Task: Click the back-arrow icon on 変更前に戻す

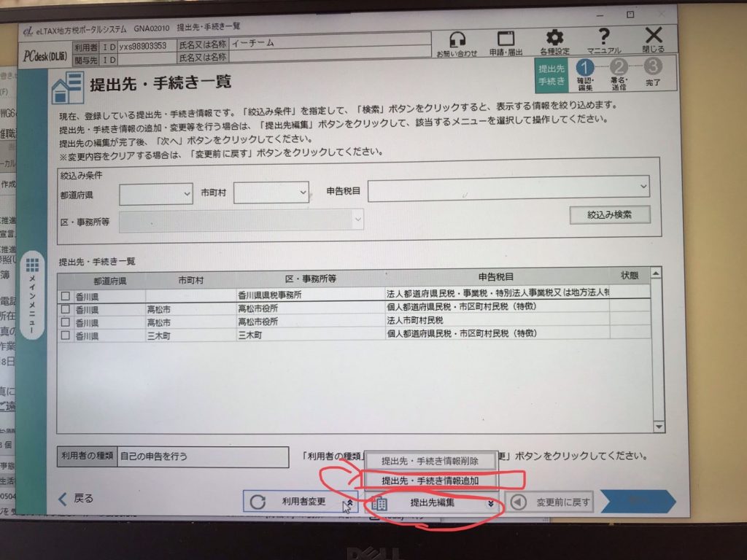Action: click(519, 502)
